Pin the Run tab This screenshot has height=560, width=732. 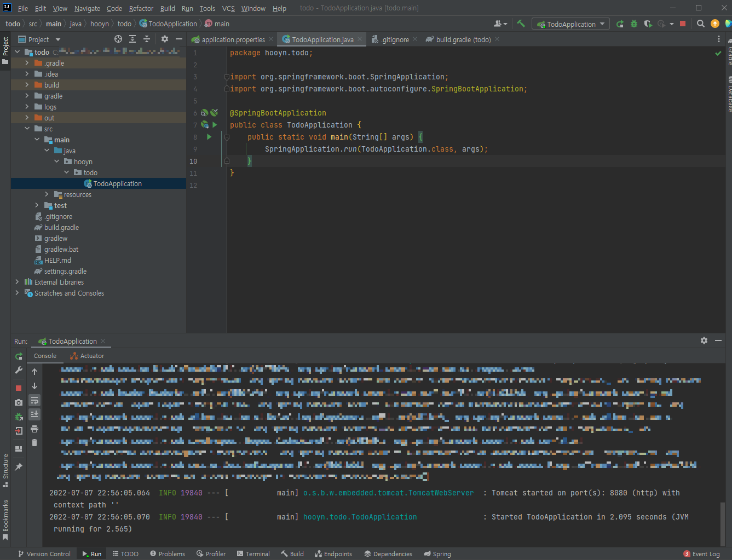click(x=19, y=467)
